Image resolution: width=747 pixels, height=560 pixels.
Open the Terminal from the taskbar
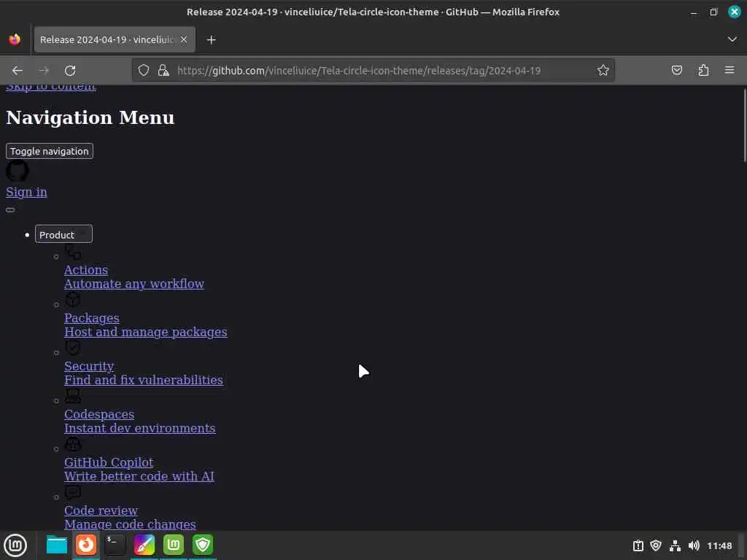(115, 545)
